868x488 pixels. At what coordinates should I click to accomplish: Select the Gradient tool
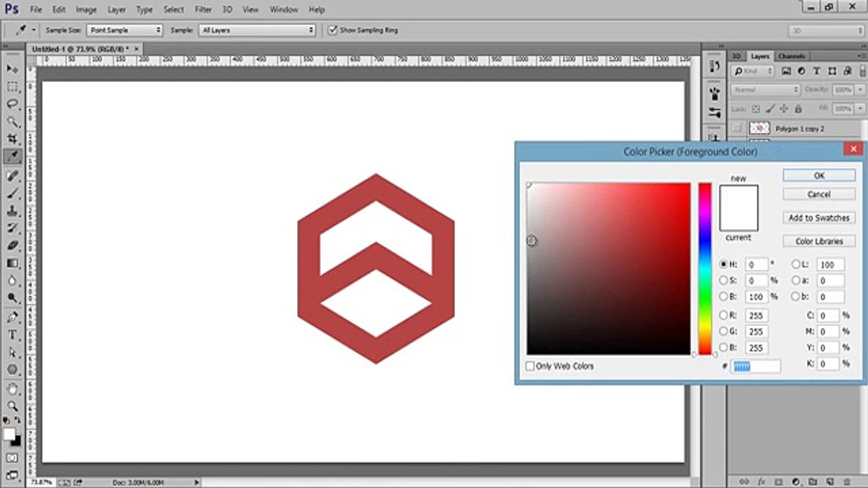coord(12,263)
